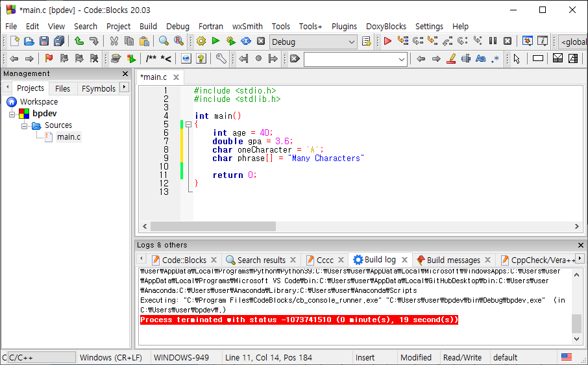Click the US flag language indicator
The image size is (588, 365).
(566, 357)
